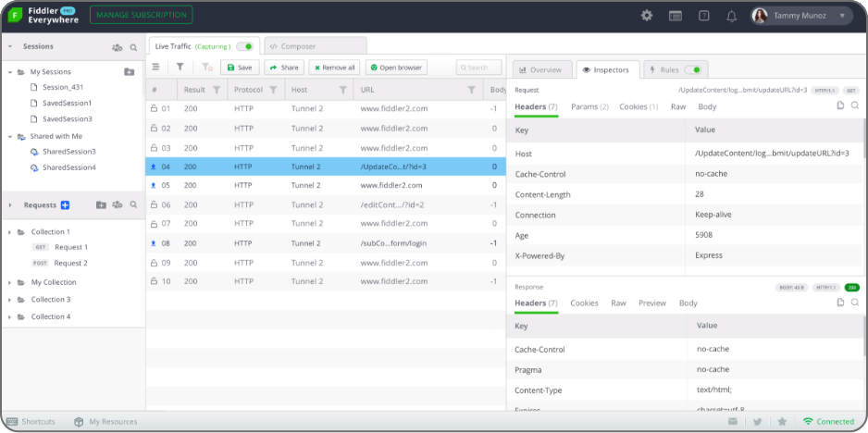Expand the Collection 3 folder
This screenshot has width=868, height=433.
point(10,300)
